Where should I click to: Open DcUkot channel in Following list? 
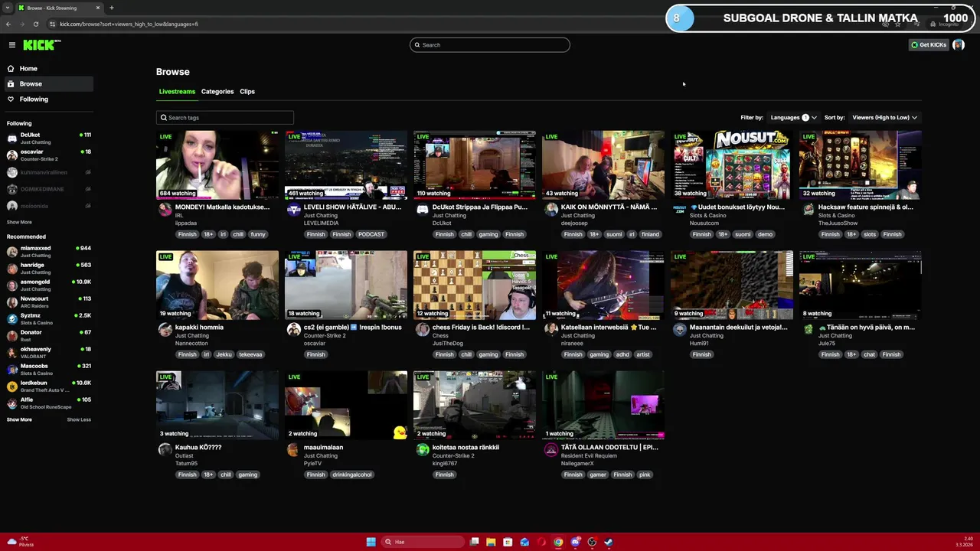[x=47, y=138]
